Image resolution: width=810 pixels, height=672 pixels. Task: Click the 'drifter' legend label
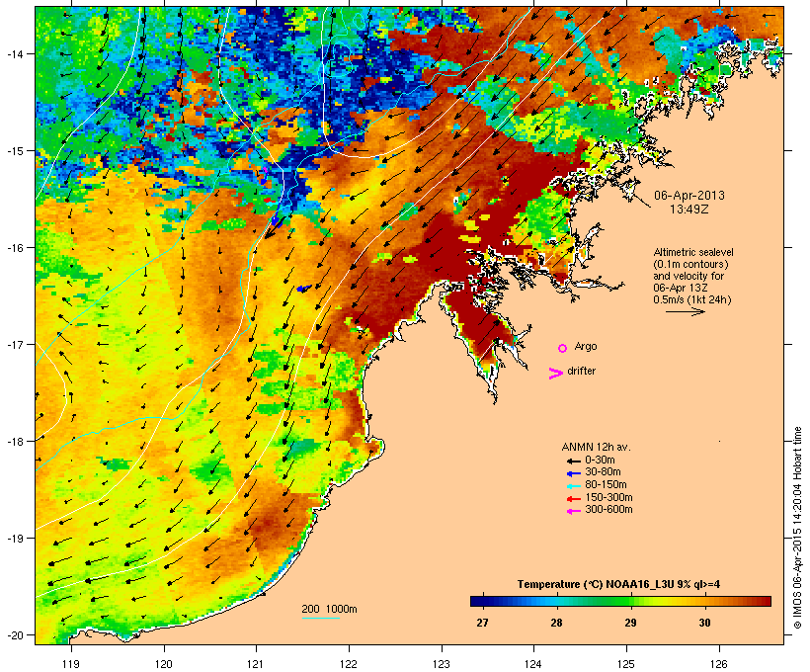(581, 372)
